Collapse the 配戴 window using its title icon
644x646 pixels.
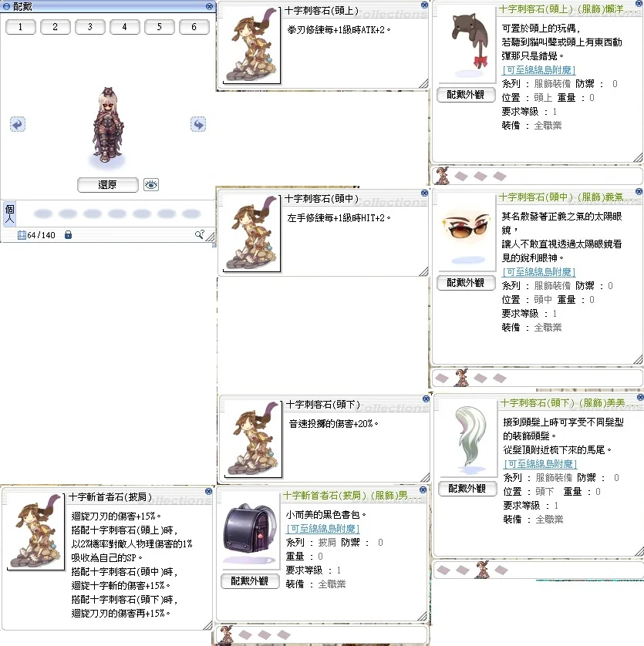click(6, 6)
